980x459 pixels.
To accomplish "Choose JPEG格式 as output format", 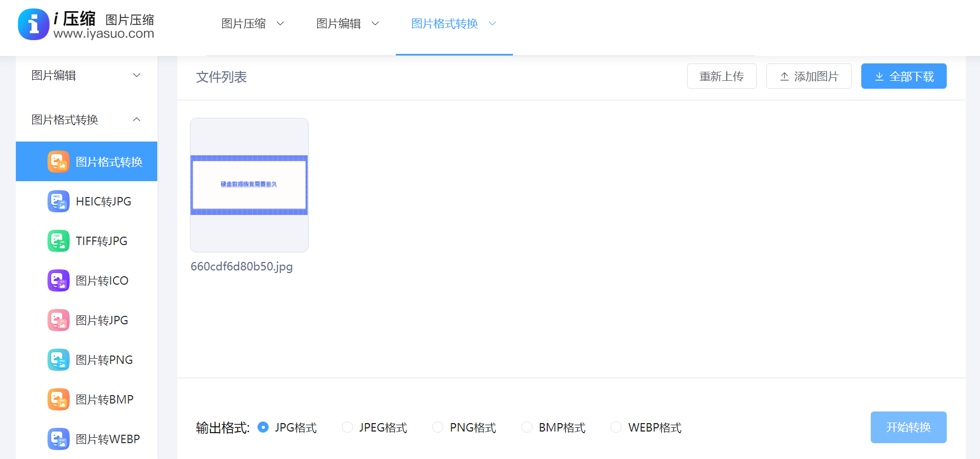I will 347,427.
